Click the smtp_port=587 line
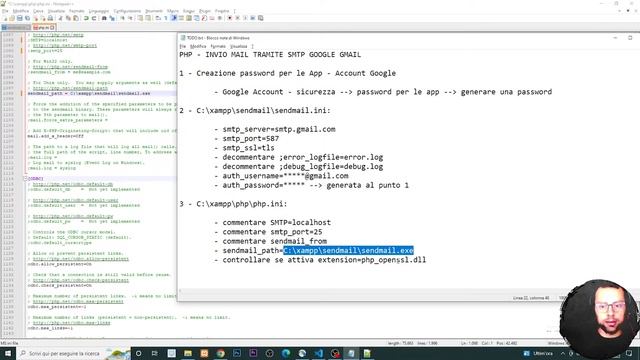The image size is (640, 360). click(251, 139)
